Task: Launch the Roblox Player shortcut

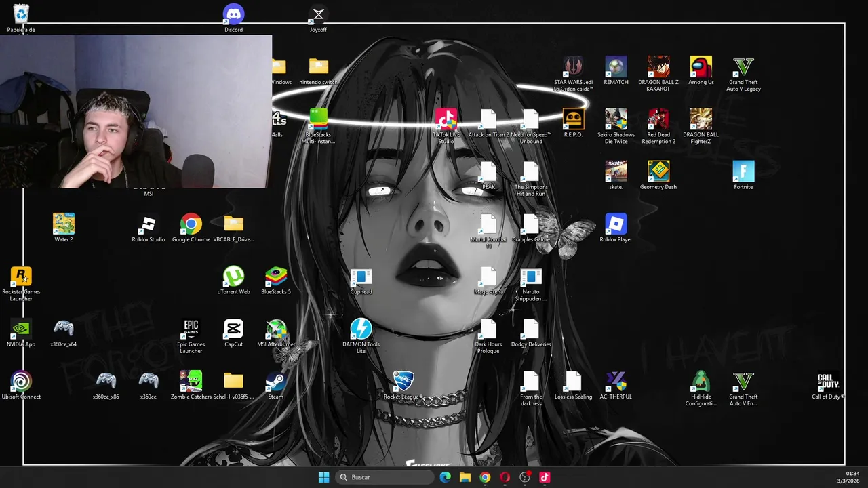Action: tap(616, 229)
